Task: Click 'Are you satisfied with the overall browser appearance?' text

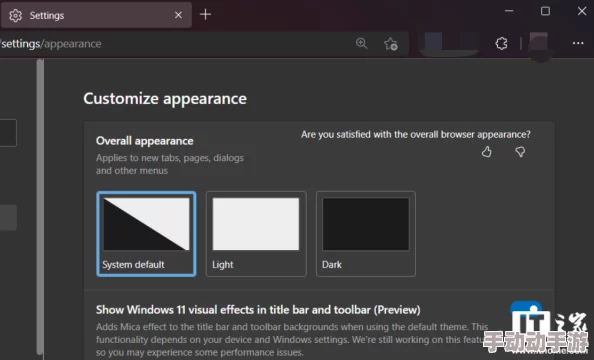Action: 416,135
